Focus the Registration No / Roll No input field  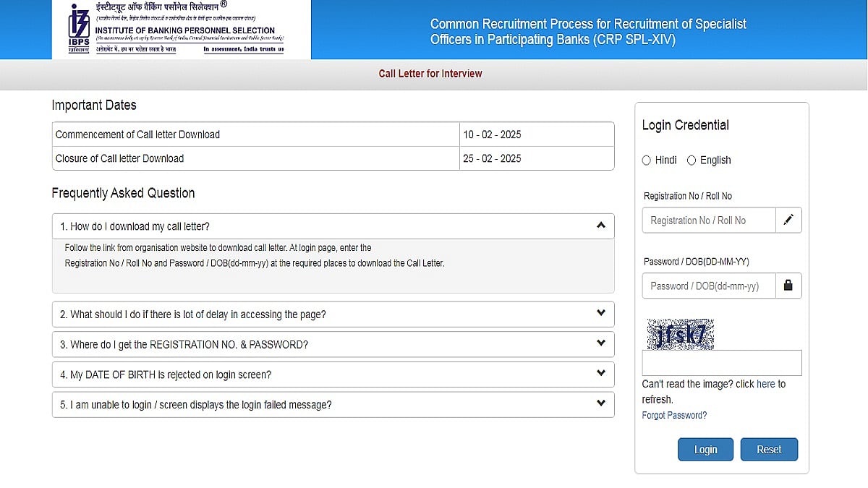click(x=709, y=221)
